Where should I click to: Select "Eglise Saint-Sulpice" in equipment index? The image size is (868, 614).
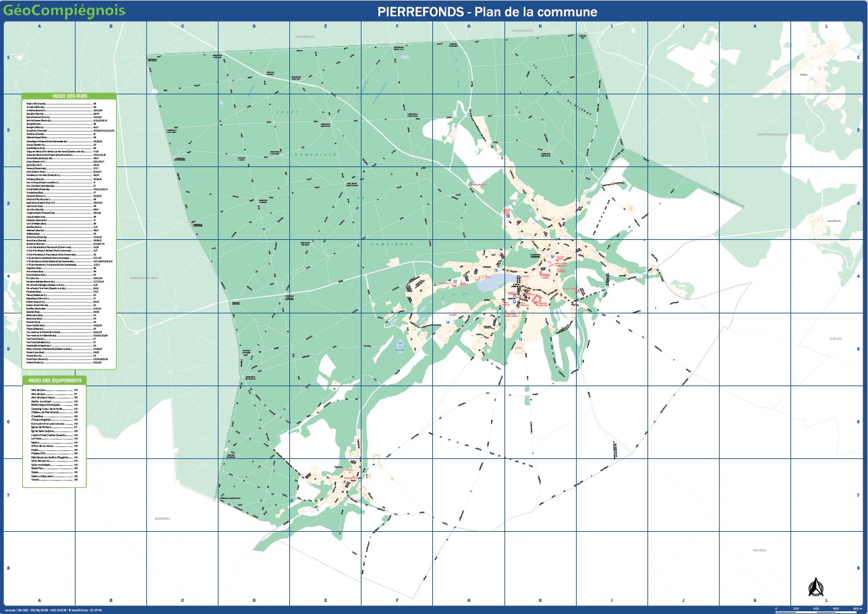55,431
